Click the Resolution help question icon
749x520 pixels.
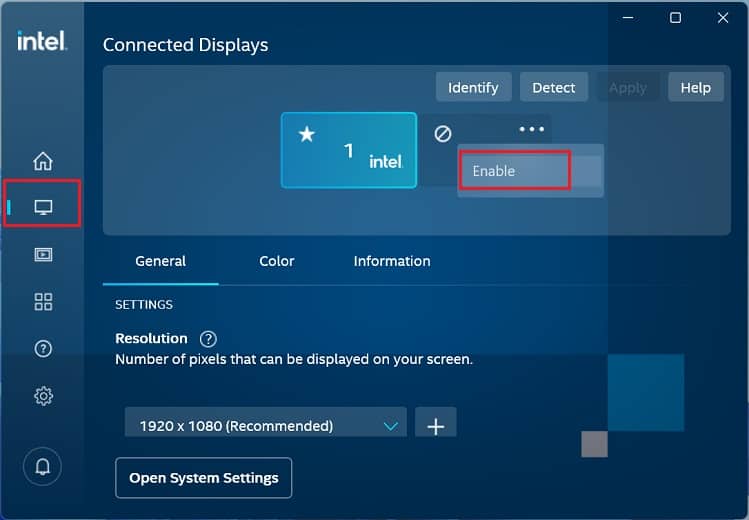tap(208, 339)
